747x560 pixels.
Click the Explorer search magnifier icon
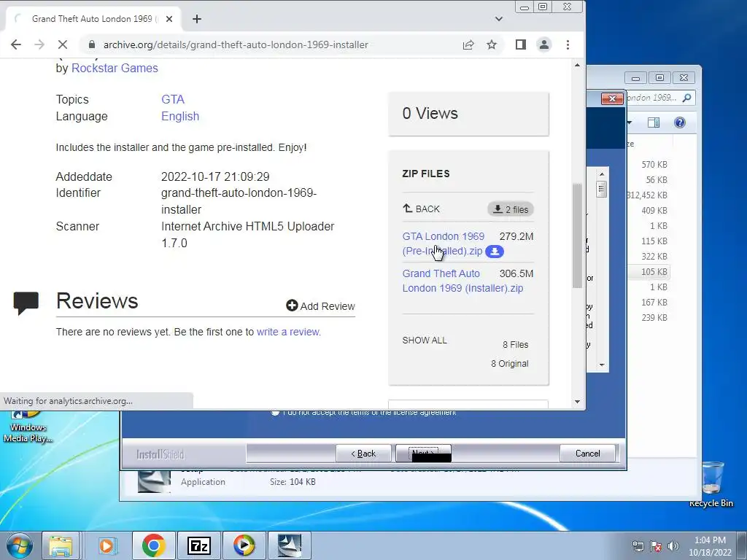pos(686,98)
